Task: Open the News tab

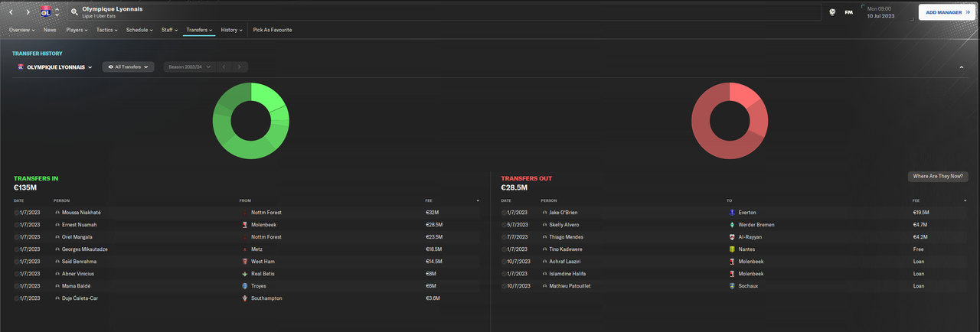Action: (50, 30)
